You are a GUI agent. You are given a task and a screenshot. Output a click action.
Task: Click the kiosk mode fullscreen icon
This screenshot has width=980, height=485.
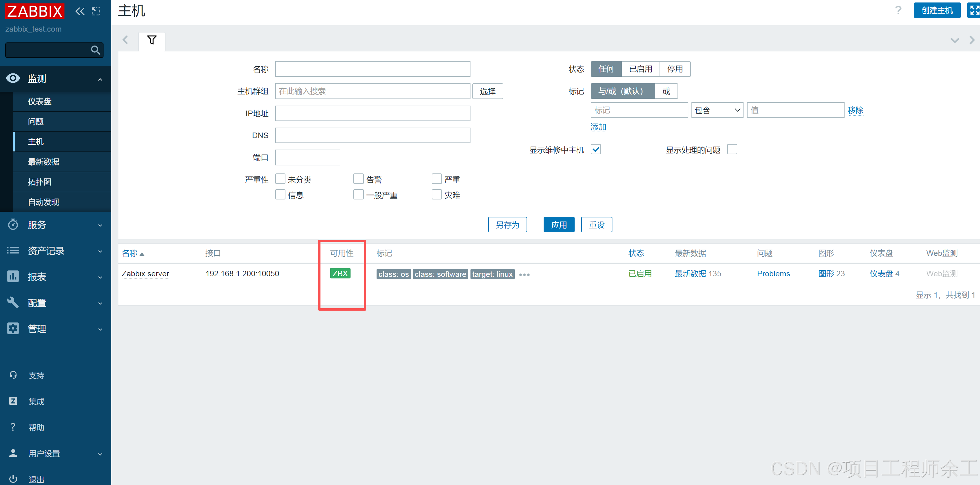[x=973, y=10]
